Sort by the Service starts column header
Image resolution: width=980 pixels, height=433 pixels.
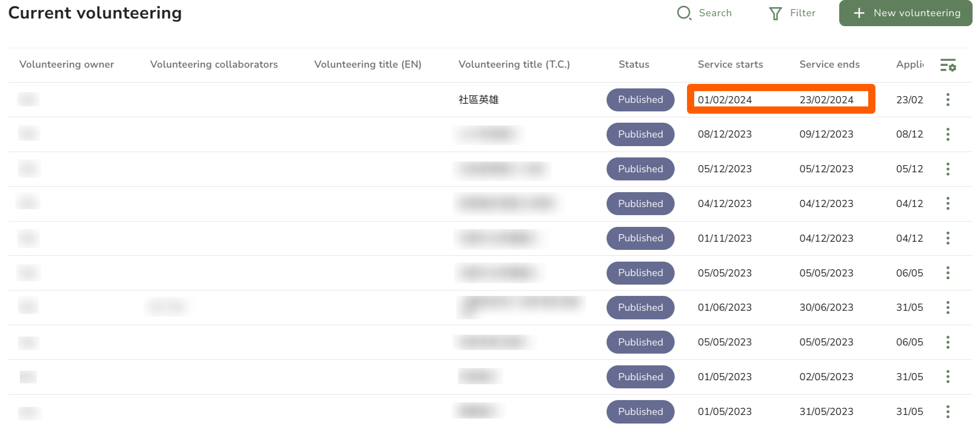click(730, 64)
